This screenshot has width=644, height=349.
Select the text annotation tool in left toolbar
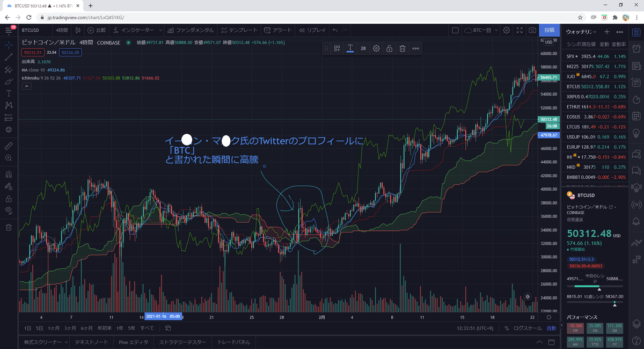point(9,93)
